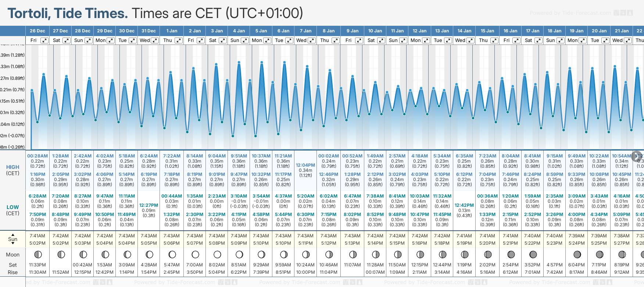Click the Sun rise/set arrows icon
Image resolution: width=644 pixels, height=287 pixels.
click(x=13, y=239)
